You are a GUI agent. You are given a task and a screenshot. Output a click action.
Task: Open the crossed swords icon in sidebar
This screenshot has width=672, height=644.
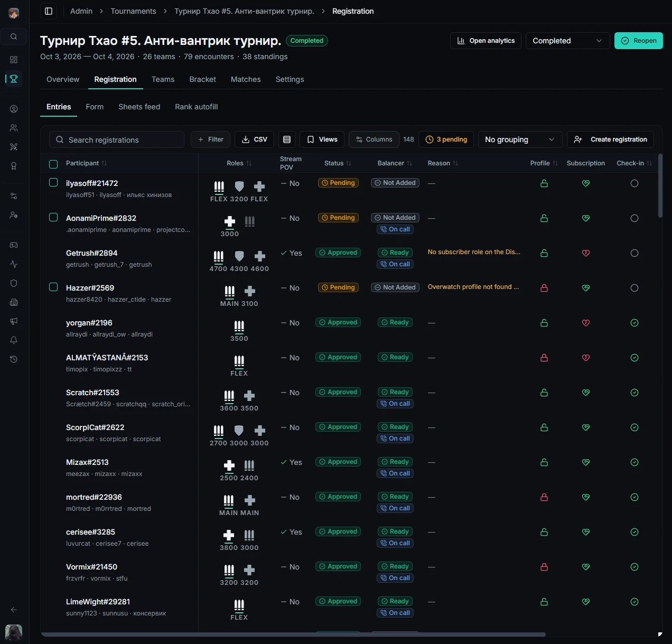pyautogui.click(x=14, y=147)
